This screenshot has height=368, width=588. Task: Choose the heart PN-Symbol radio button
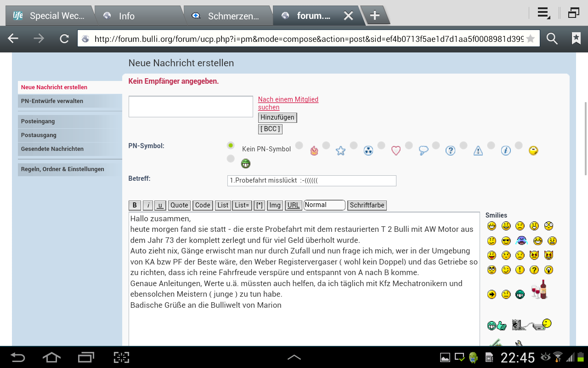pos(381,146)
